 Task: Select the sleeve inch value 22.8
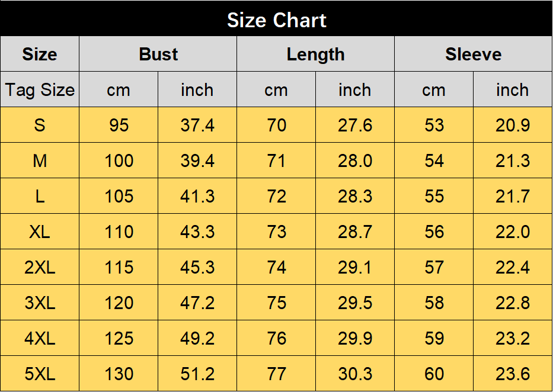click(513, 303)
